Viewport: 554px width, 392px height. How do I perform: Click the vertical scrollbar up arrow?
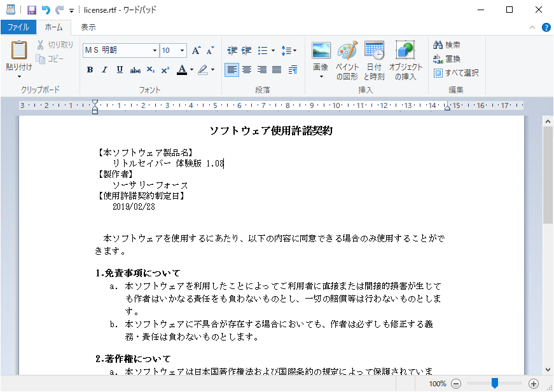click(548, 121)
